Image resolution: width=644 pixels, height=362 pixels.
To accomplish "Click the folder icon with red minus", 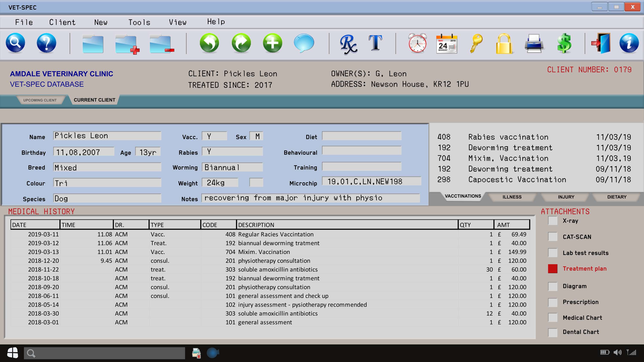I will coord(162,44).
